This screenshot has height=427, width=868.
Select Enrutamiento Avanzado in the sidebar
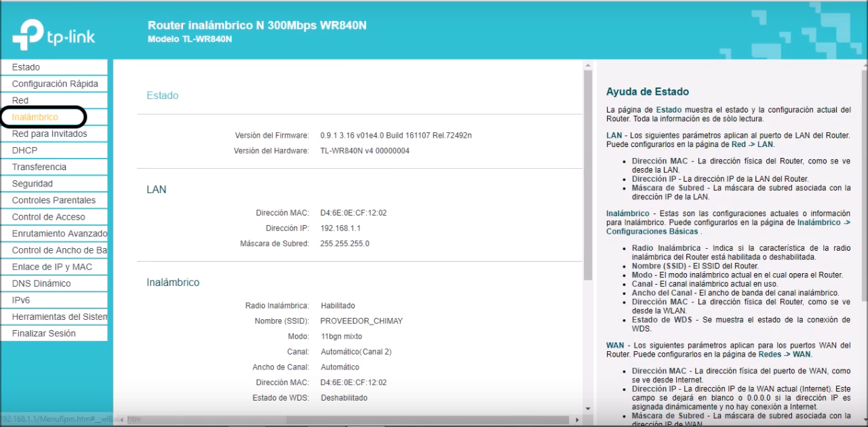pos(59,234)
